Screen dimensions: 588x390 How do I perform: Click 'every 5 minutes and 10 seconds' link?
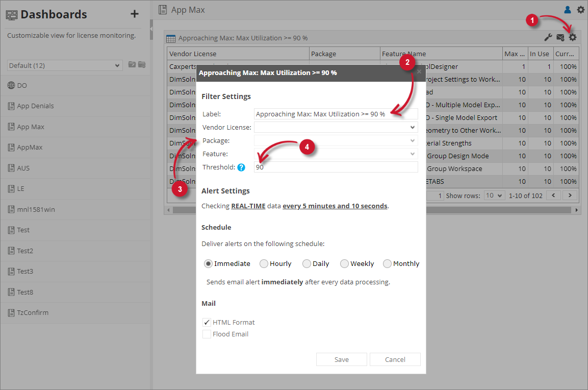click(335, 206)
